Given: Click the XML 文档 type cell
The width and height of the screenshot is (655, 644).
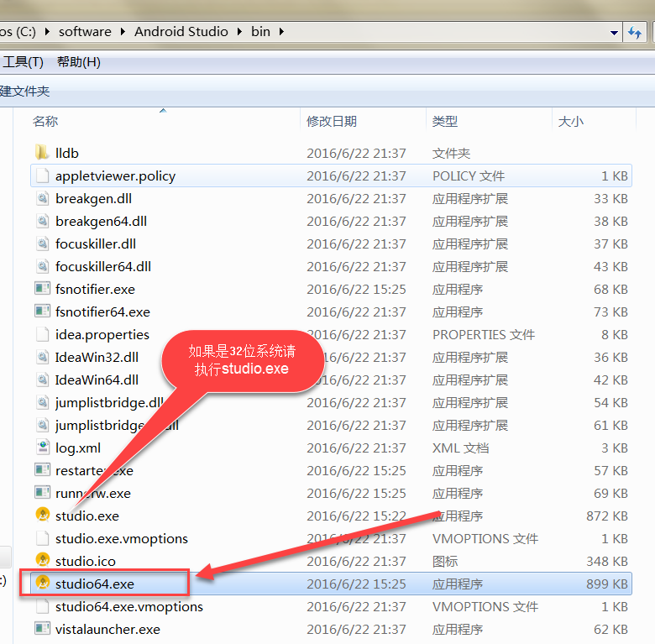Looking at the screenshot, I should tap(460, 448).
